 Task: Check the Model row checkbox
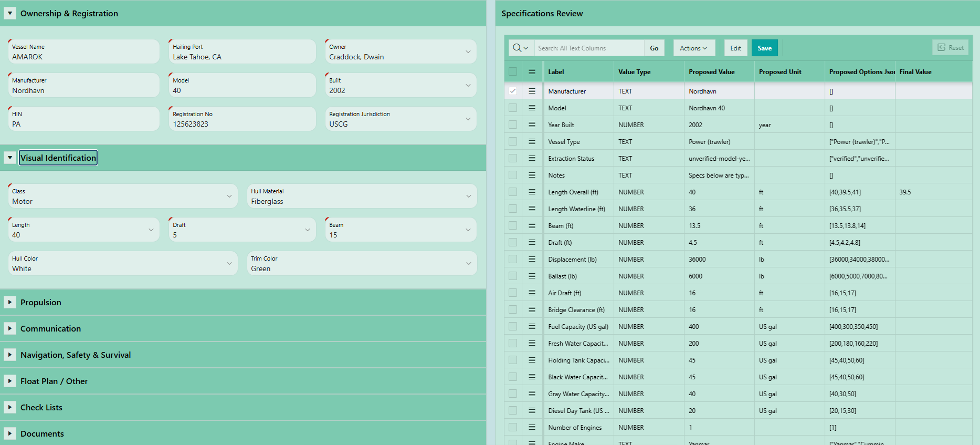click(x=513, y=108)
